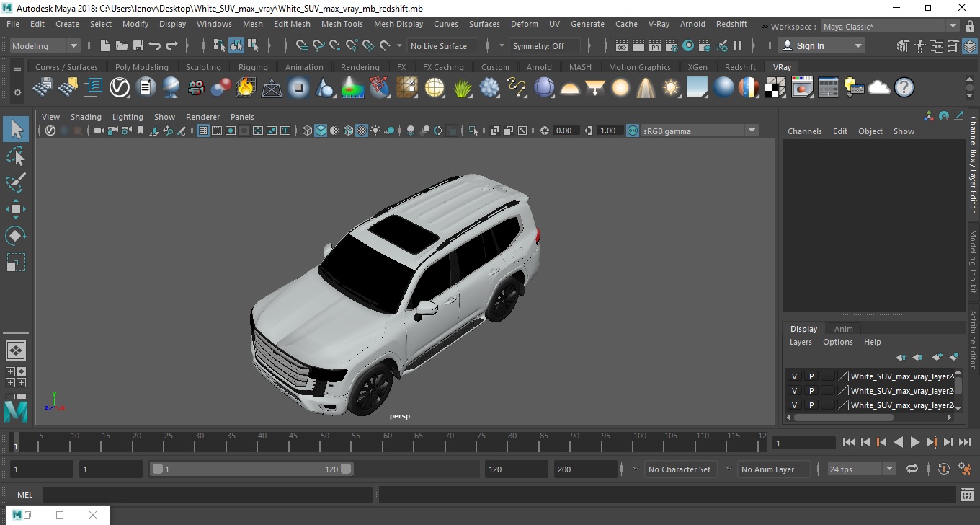Click No Live Surface field
This screenshot has height=525, width=980.
442,45
